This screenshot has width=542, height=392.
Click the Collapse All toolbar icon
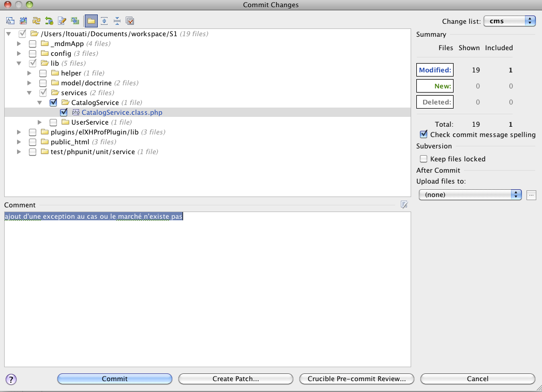pyautogui.click(x=117, y=21)
